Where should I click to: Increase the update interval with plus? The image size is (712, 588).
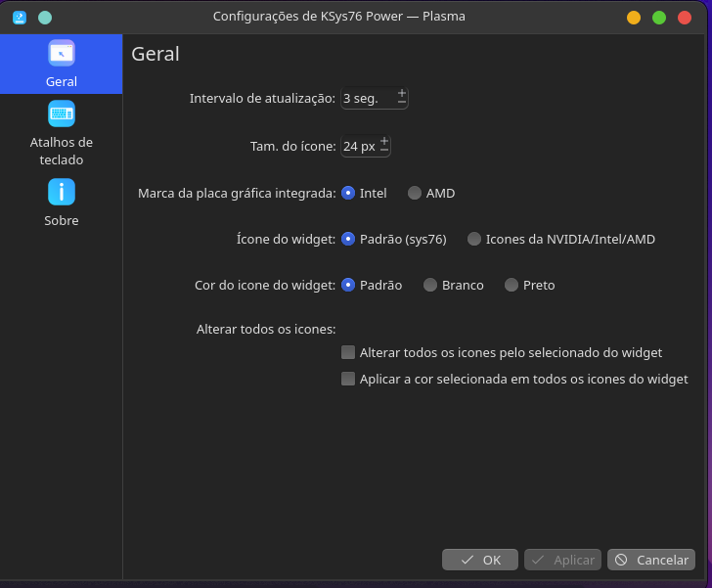(x=402, y=93)
